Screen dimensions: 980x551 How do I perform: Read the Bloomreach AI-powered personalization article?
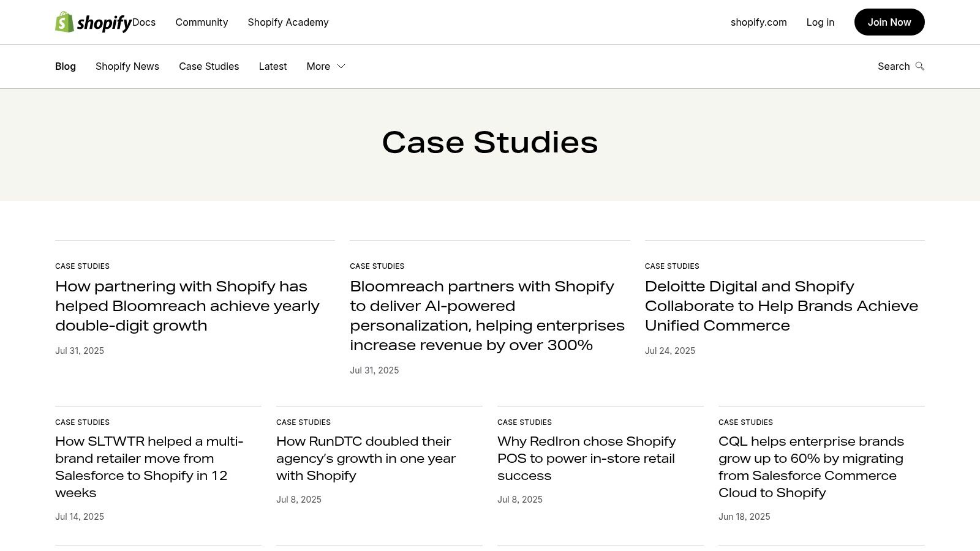pos(488,315)
